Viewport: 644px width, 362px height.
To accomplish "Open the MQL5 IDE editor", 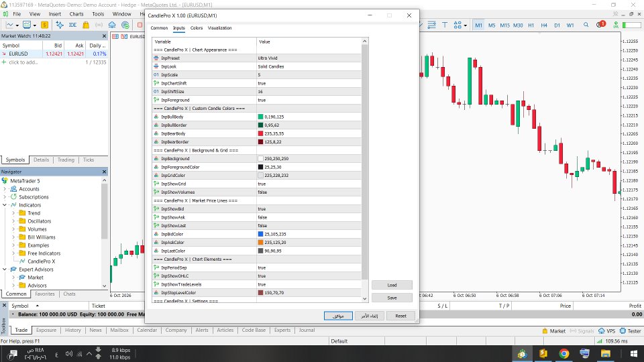I will click(x=72, y=25).
